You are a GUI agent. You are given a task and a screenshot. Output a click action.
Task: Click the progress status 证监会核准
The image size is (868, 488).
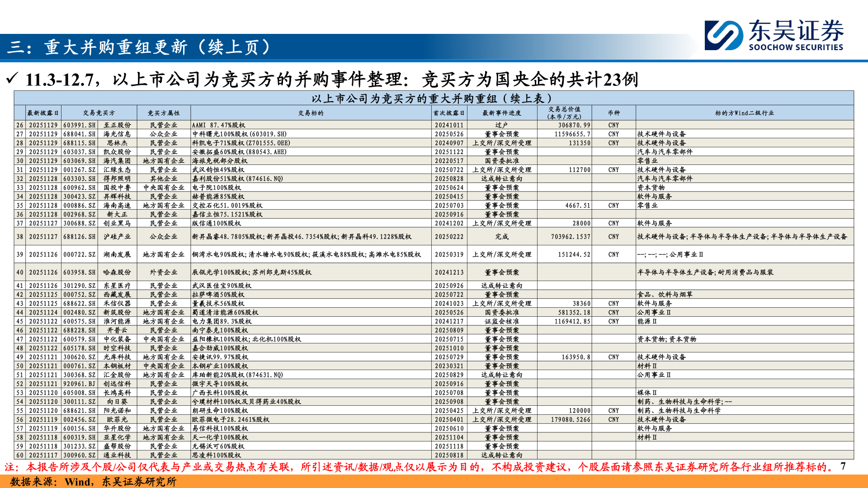tap(502, 322)
